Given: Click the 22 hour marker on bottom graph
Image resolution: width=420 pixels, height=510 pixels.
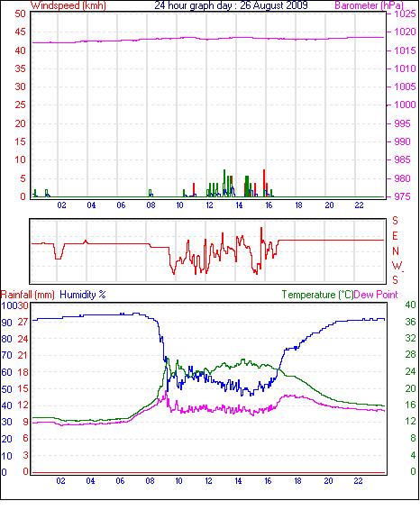Looking at the screenshot, I should coord(358,481).
